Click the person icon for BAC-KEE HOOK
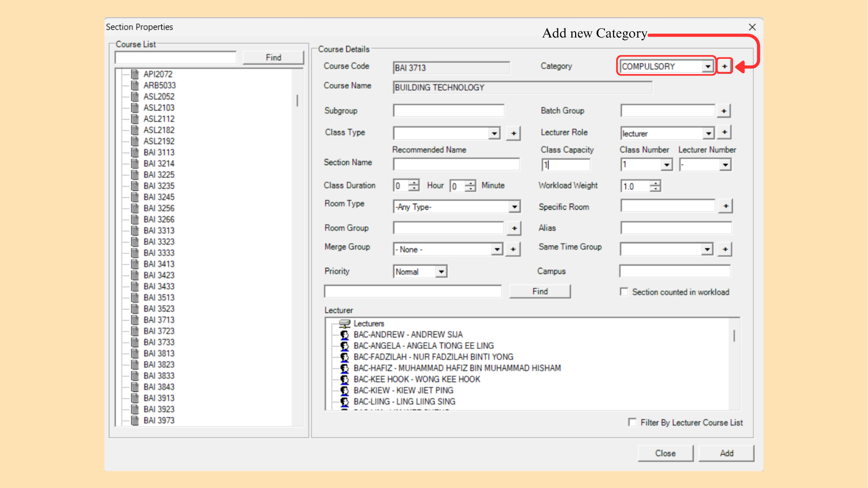Image resolution: width=868 pixels, height=488 pixels. 345,380
